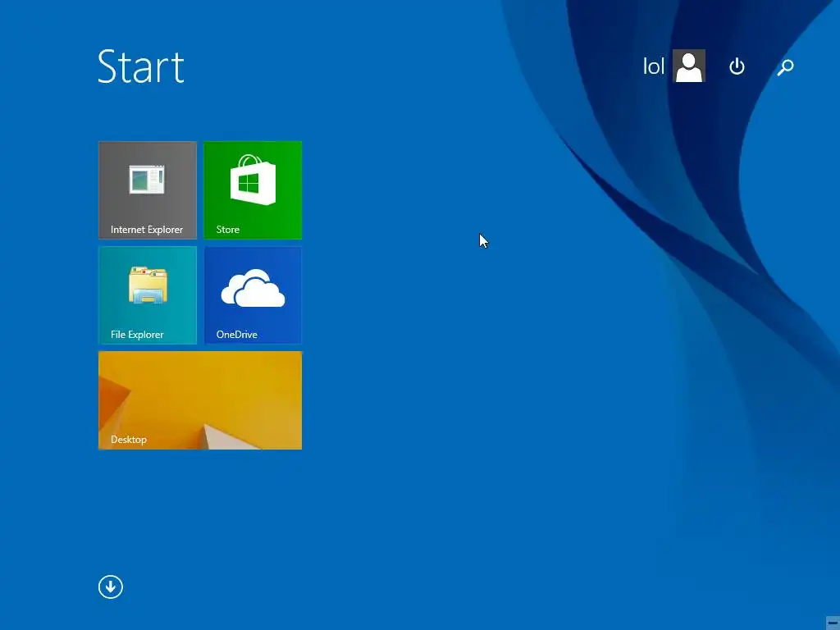
Task: Open the File Explorer tile
Action: tap(148, 295)
